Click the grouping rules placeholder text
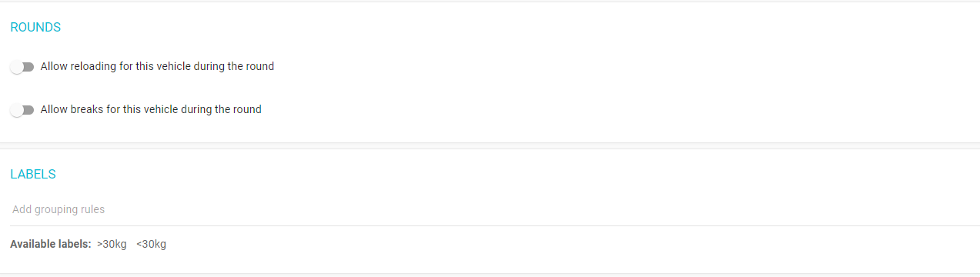Screen dimensions: 980x277 [x=59, y=209]
